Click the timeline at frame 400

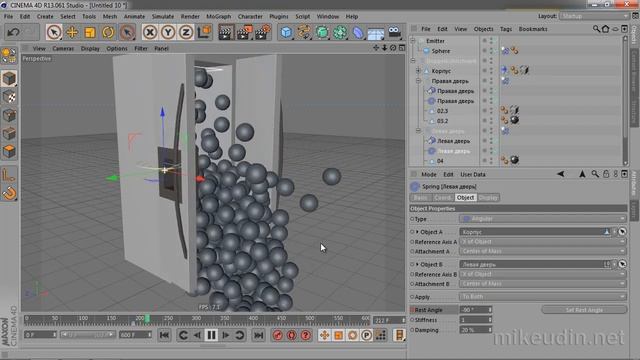(253, 319)
